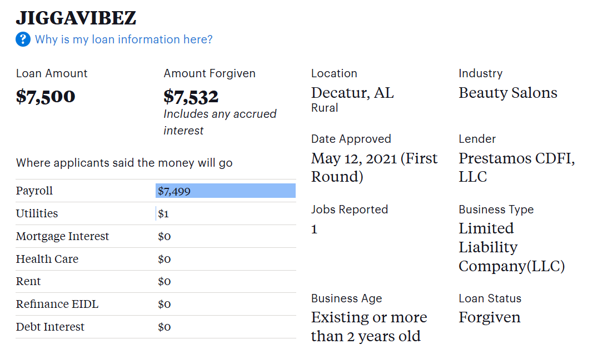Screen dimensions: 593x364
Task: Click the Beauty Salons industry value
Action: point(507,93)
